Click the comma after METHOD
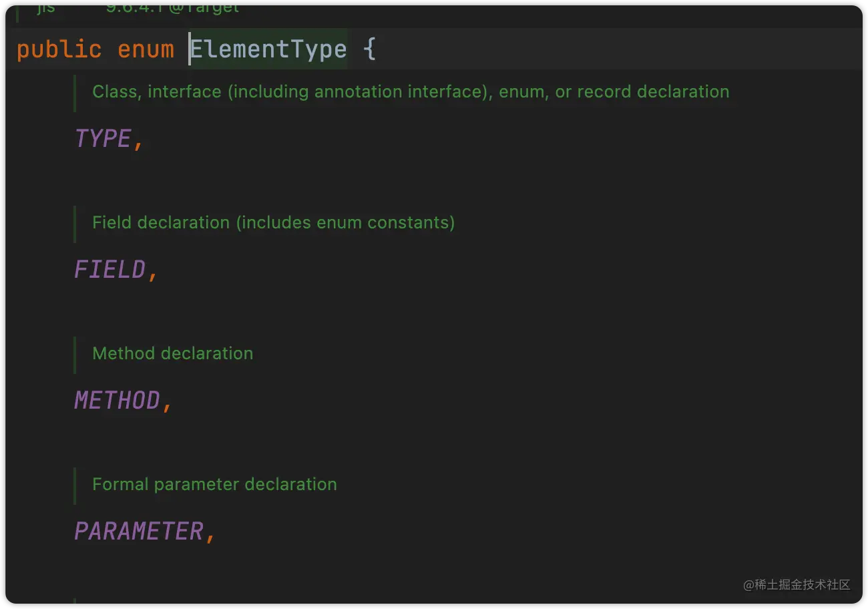The height and width of the screenshot is (609, 868). pos(168,403)
